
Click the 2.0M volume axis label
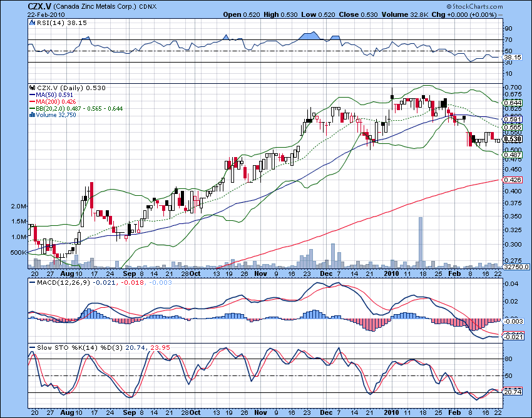click(19, 206)
